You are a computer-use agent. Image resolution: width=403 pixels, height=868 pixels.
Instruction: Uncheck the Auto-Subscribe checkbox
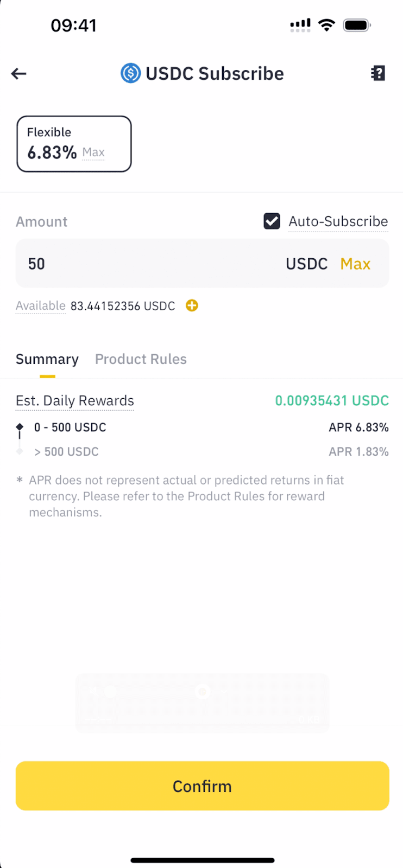(x=272, y=221)
